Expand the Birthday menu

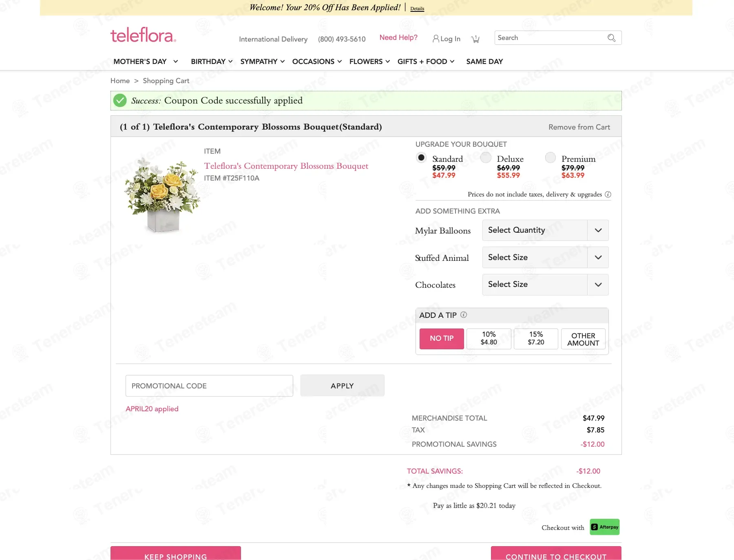(x=212, y=62)
